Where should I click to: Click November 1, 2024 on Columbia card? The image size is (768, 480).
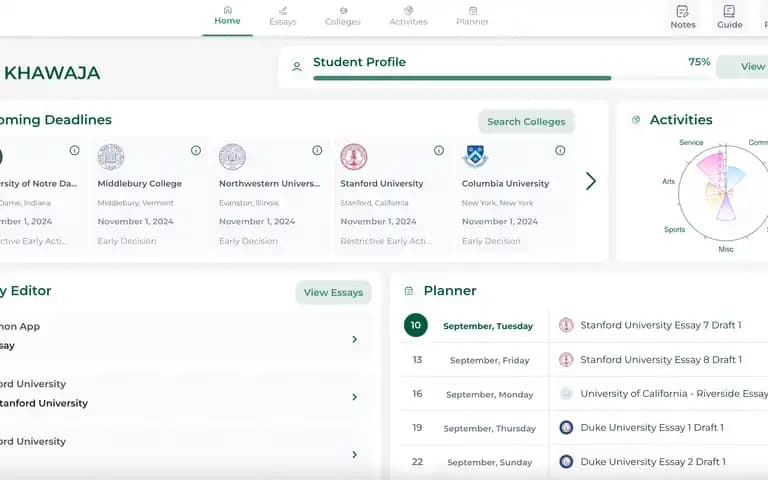point(500,221)
